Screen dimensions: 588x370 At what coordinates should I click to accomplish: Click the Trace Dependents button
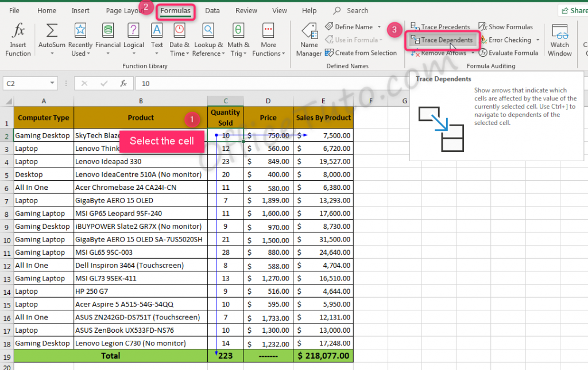point(442,41)
